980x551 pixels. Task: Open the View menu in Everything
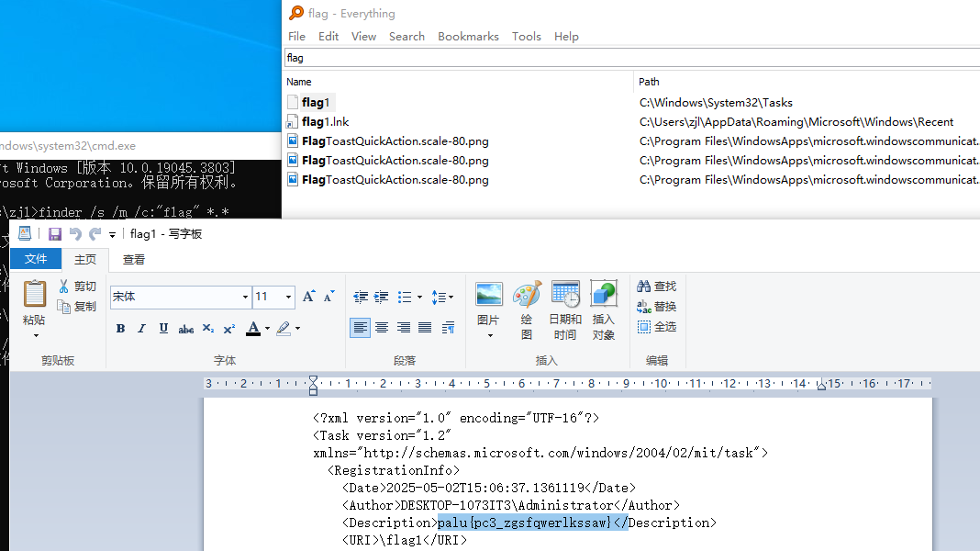363,37
